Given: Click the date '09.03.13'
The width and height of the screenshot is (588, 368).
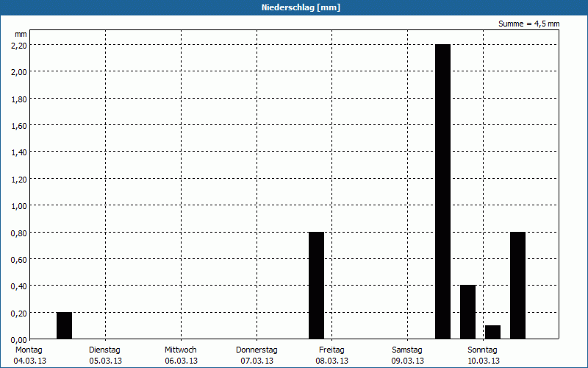Looking at the screenshot, I should [408, 361].
